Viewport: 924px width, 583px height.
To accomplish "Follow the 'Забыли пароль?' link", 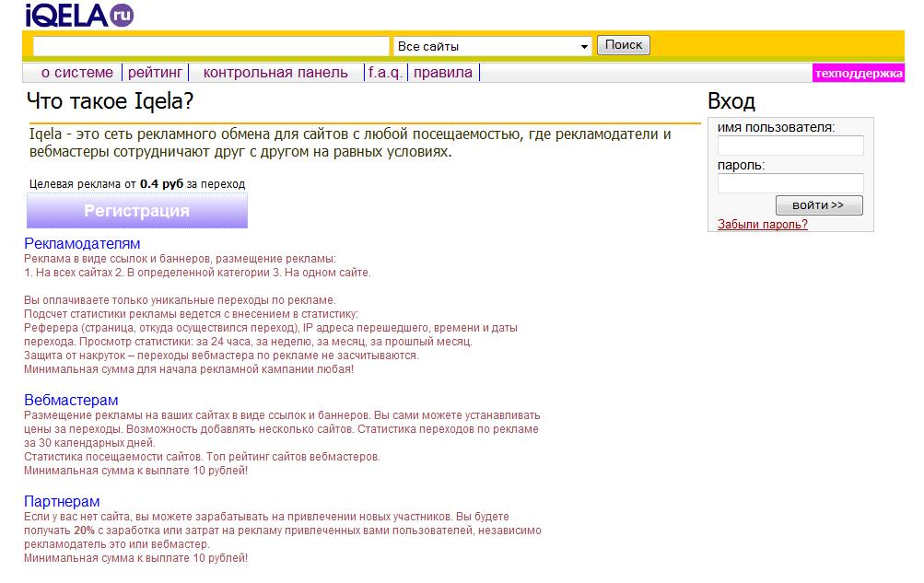I will click(x=763, y=225).
